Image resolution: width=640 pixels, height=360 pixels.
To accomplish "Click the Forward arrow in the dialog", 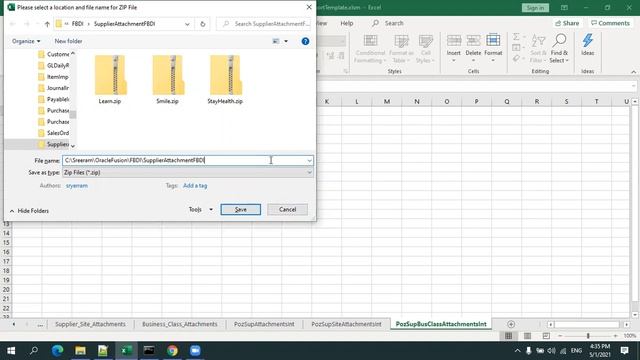I will tap(27, 24).
